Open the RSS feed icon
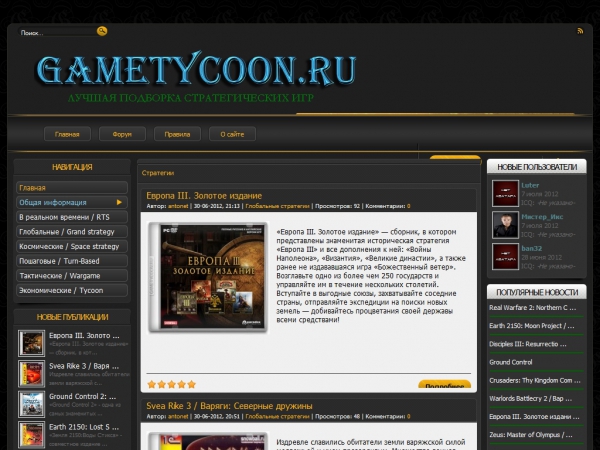Screen dimensions: 600x450 pos(580,31)
